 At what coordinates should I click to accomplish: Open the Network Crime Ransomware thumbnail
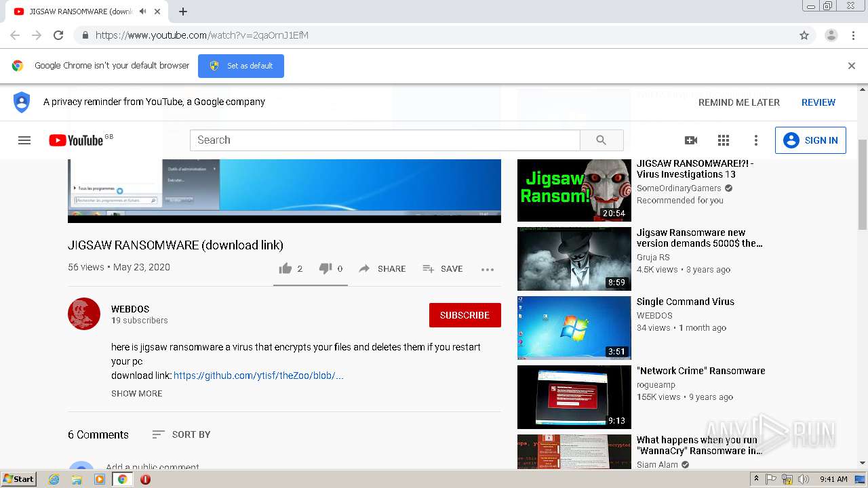coord(574,397)
